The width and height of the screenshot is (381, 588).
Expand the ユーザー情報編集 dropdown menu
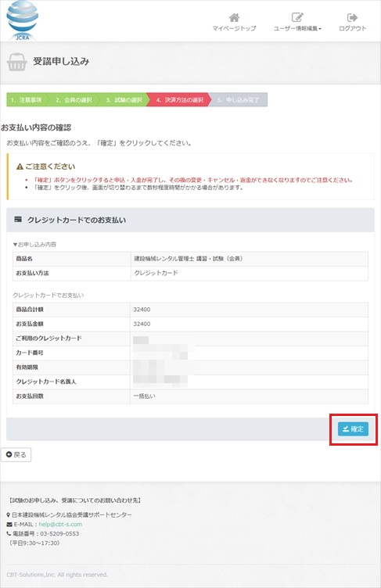tap(297, 28)
